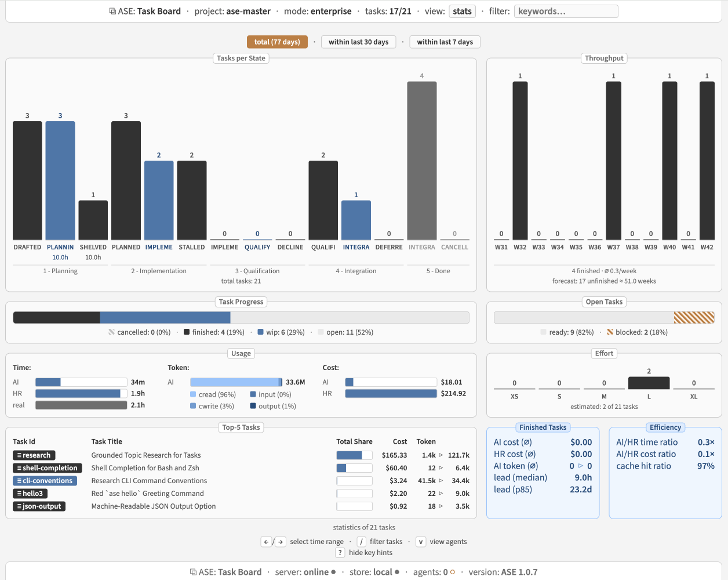Select within last 30 days range
Image resolution: width=728 pixels, height=580 pixels.
(x=358, y=42)
